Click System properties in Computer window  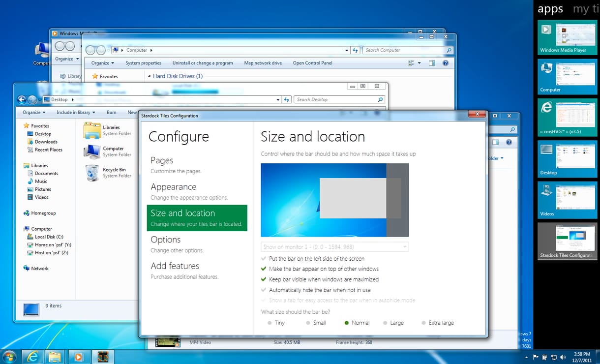coord(143,63)
